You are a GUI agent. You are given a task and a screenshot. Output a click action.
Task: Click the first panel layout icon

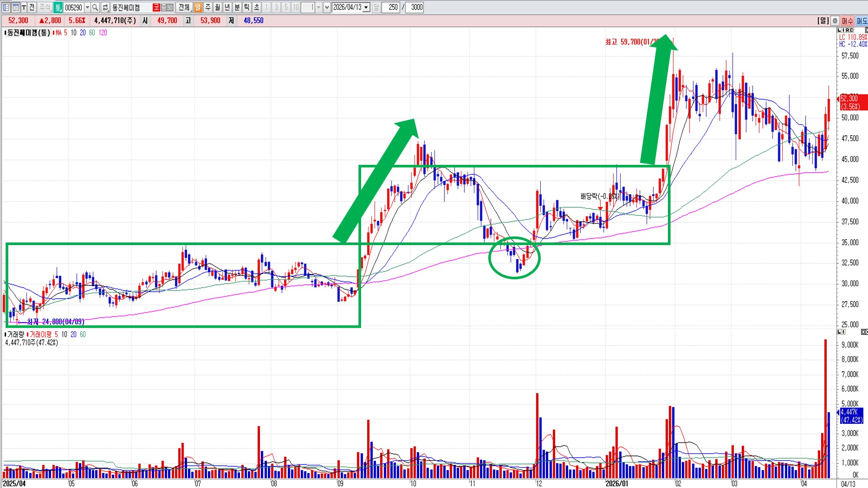tap(6, 7)
